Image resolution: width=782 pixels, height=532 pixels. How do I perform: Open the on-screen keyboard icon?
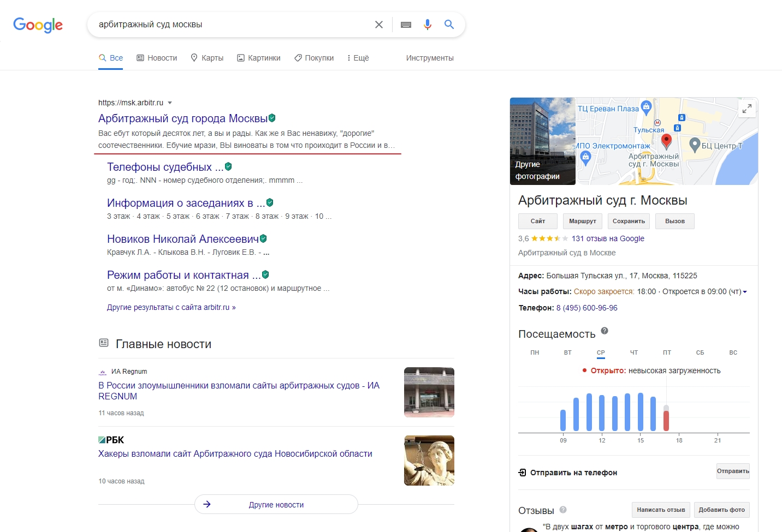click(406, 25)
